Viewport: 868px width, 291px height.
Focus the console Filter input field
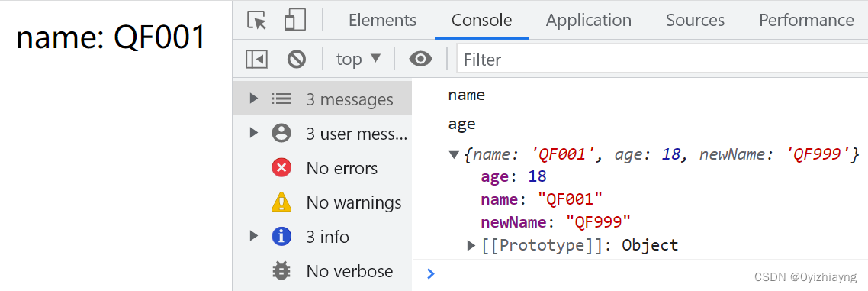[x=662, y=59]
